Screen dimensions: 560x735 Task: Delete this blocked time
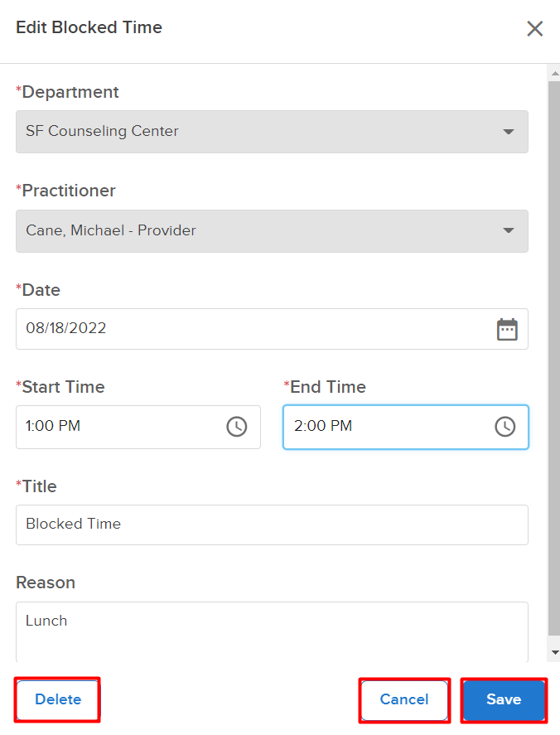point(58,699)
